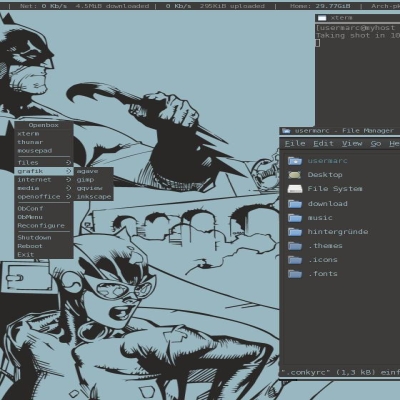This screenshot has width=400, height=400.
Task: Choose Shutdown in the Openbox menu
Action: click(43, 238)
